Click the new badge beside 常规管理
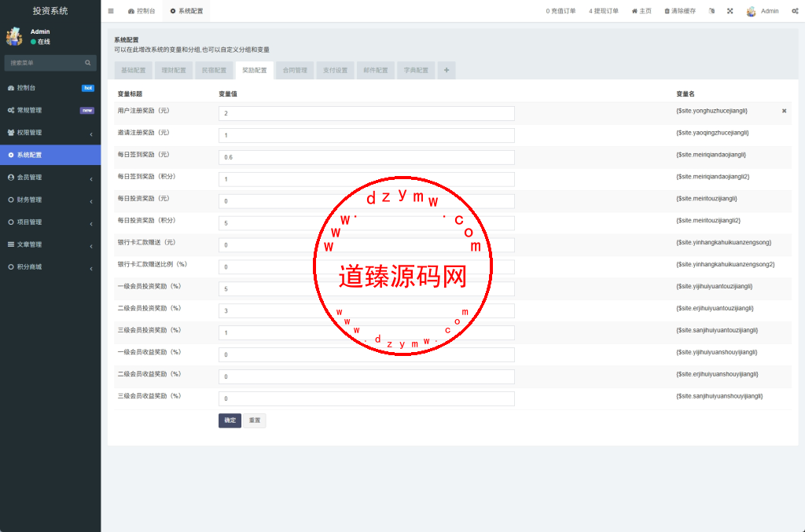The width and height of the screenshot is (805, 532). click(86, 110)
